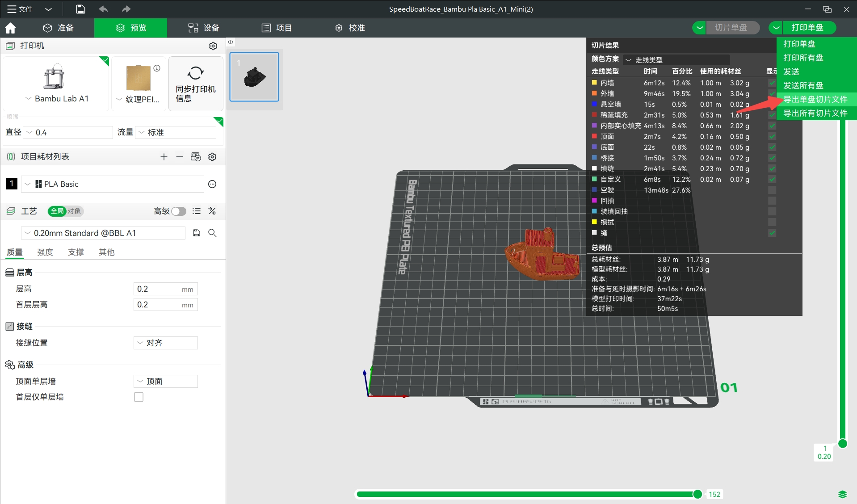The image size is (857, 504).
Task: Collapse sidebar using the small toggle icon
Action: [231, 42]
